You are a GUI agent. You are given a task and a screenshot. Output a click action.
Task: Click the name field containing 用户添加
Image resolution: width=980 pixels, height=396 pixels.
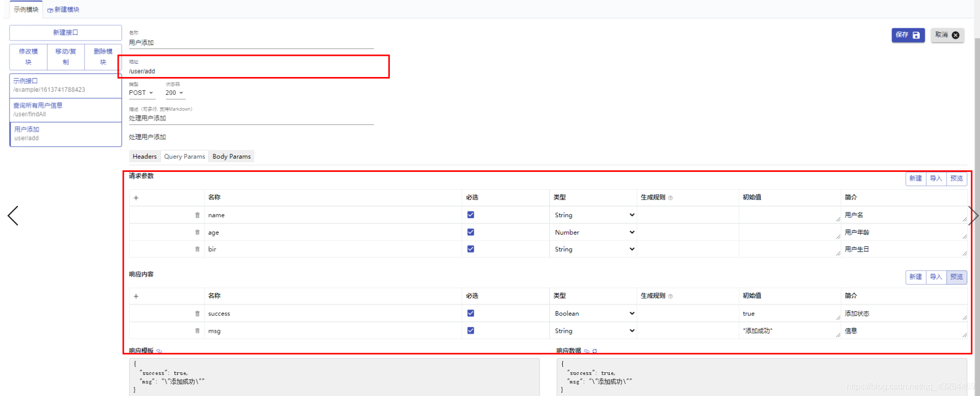click(x=251, y=43)
